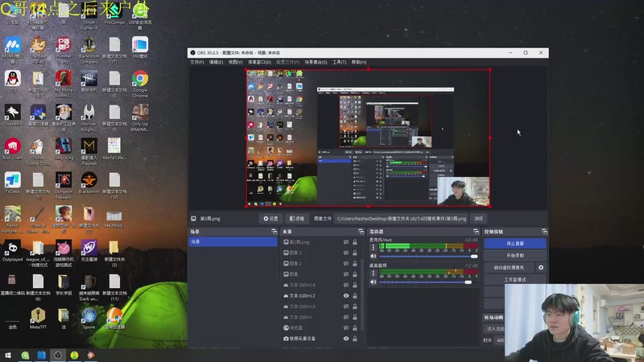
Task: Click the Windows Start button
Action: tap(8, 356)
